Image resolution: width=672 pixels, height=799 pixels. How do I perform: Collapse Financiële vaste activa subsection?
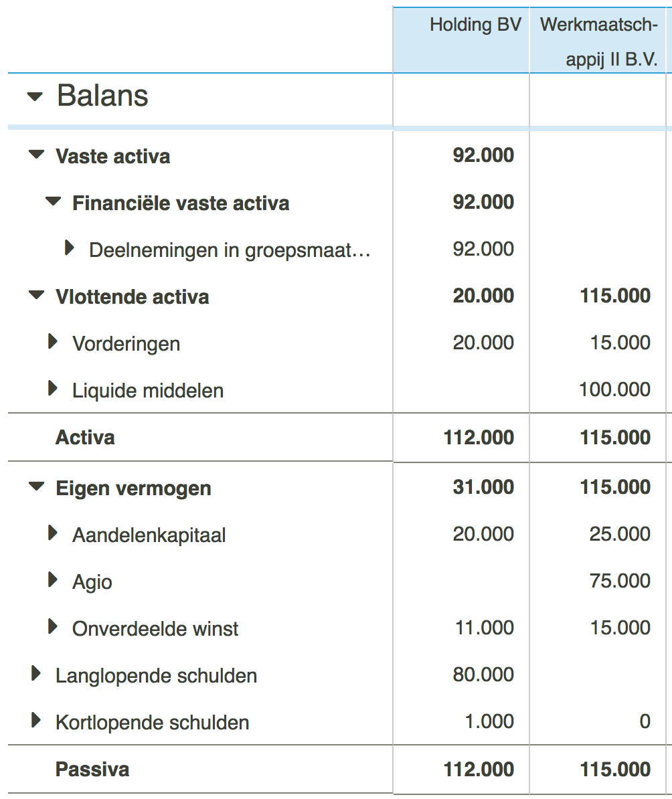[x=54, y=203]
